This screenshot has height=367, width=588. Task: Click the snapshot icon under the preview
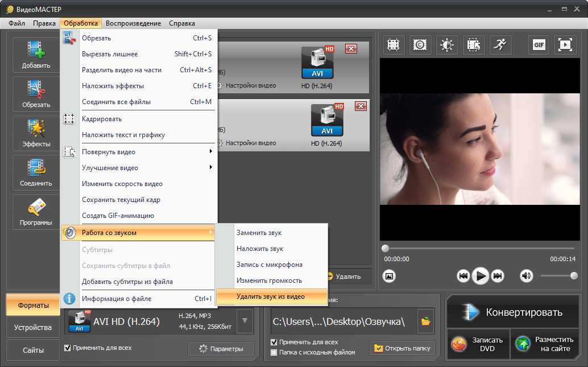pos(389,276)
